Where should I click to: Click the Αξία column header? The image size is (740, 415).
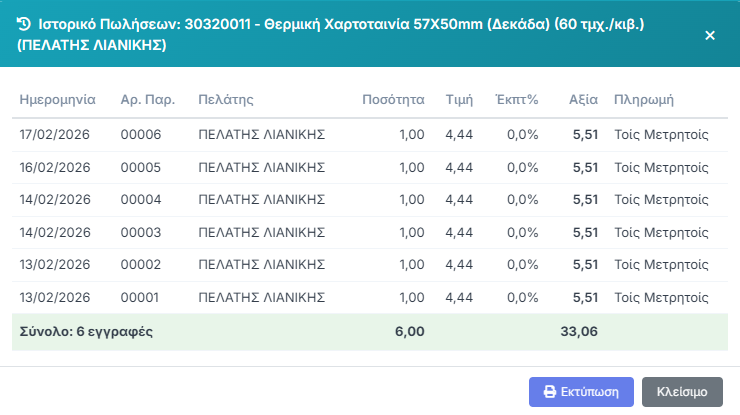pyautogui.click(x=583, y=100)
